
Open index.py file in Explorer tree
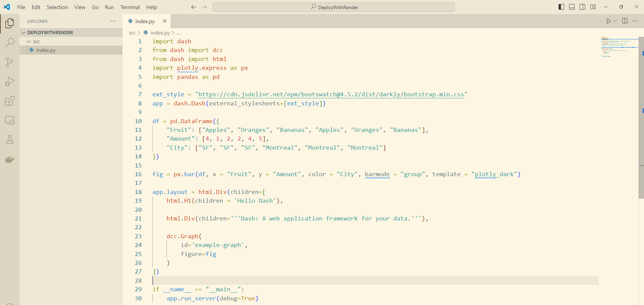click(x=71, y=50)
